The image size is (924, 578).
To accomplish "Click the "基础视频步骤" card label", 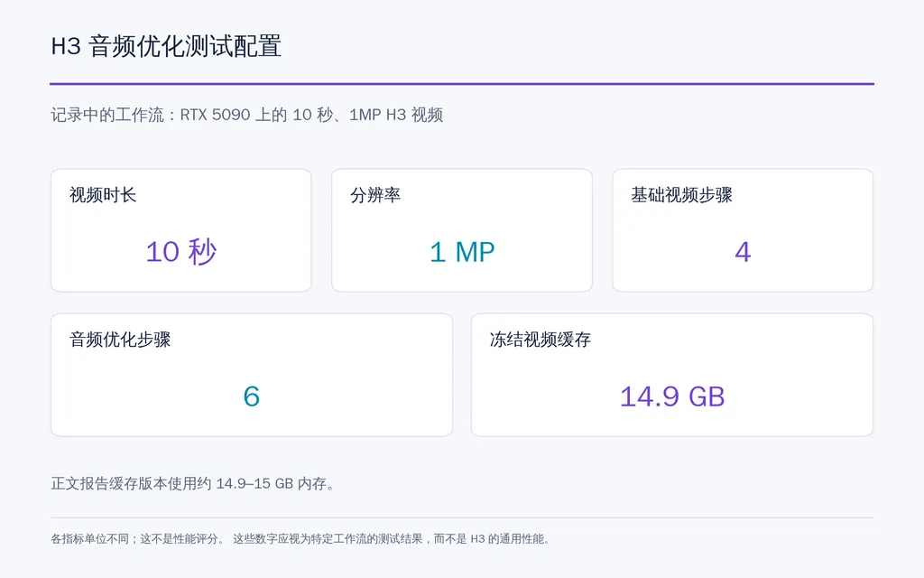I will pos(682,195).
